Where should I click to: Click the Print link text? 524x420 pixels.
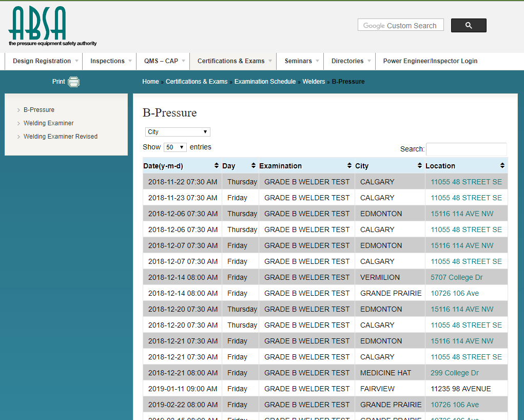(59, 82)
